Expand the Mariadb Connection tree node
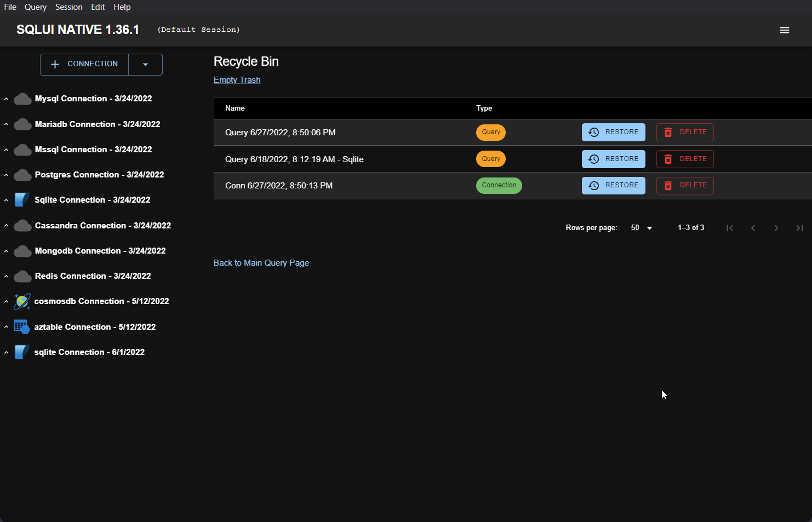 6,124
